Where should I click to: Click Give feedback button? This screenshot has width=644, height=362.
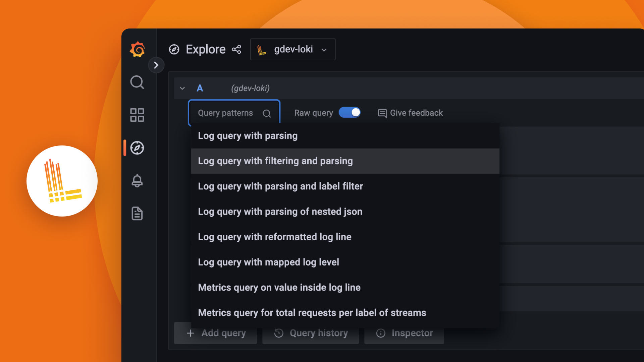click(411, 113)
